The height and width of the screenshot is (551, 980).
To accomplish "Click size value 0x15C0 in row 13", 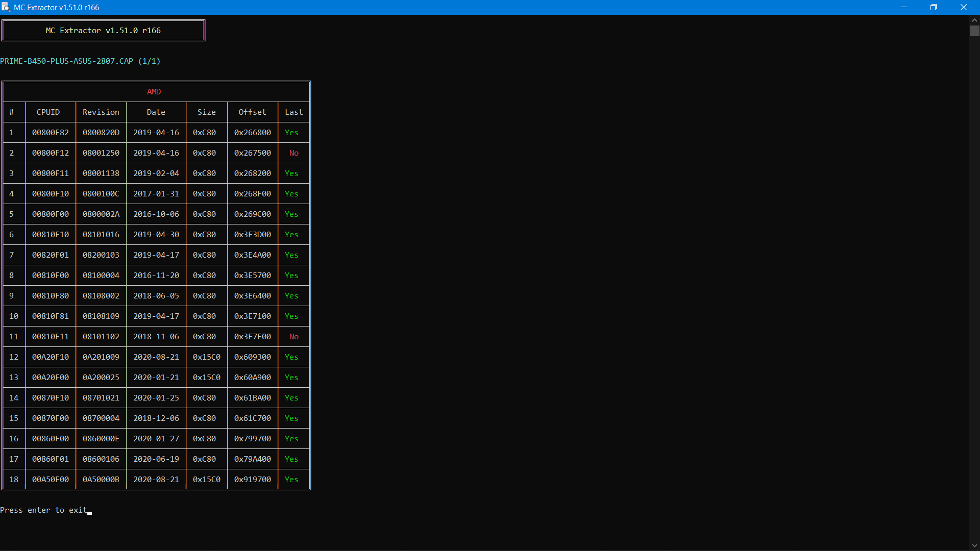I will click(x=206, y=377).
